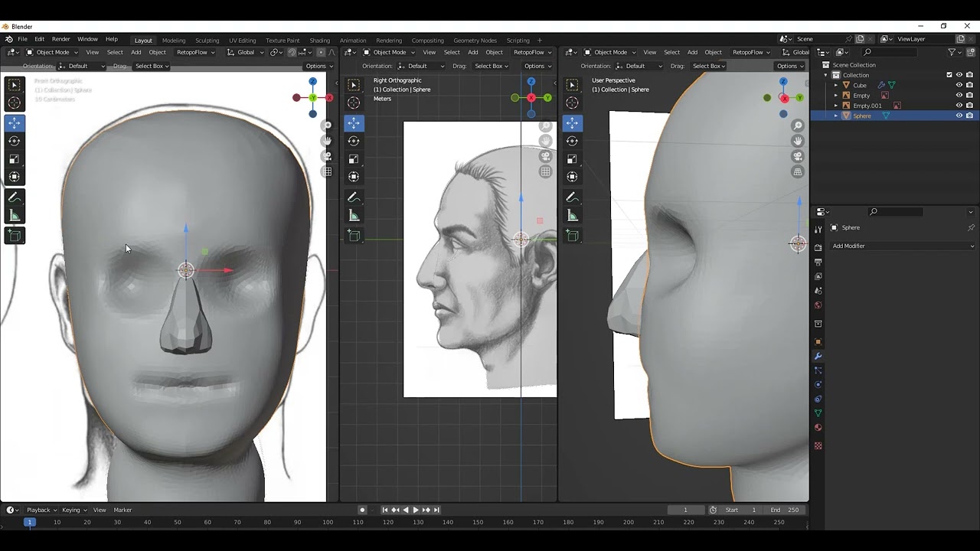Click the zoom magnifier icon in right viewport

(x=798, y=126)
